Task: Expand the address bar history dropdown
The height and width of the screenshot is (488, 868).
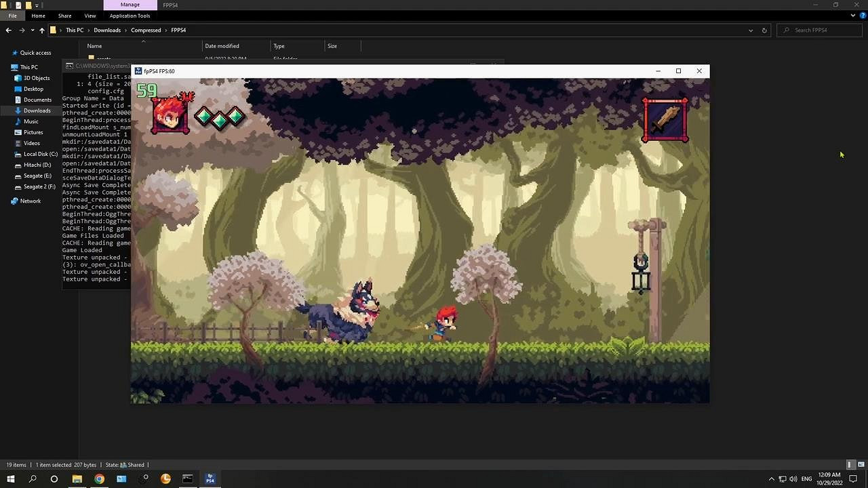Action: pos(751,30)
